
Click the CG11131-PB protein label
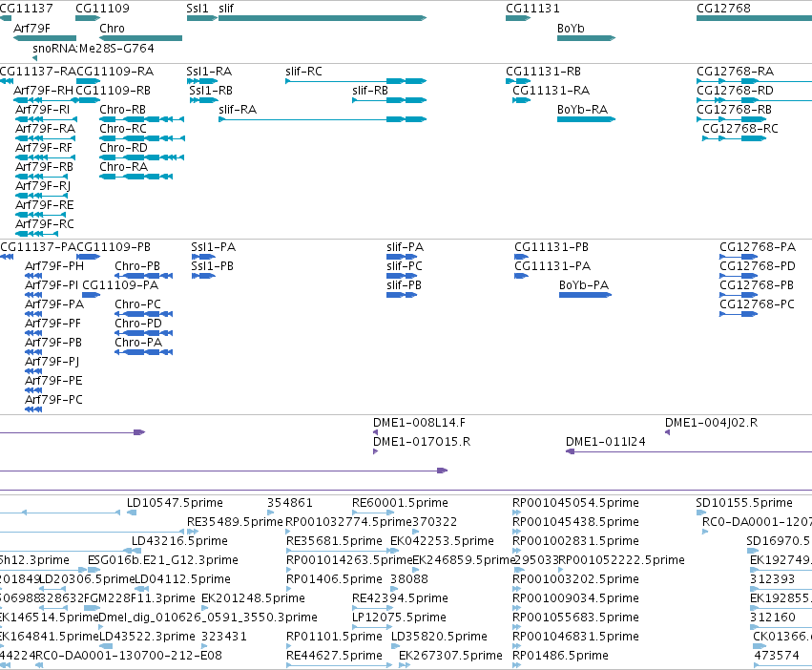click(x=552, y=247)
